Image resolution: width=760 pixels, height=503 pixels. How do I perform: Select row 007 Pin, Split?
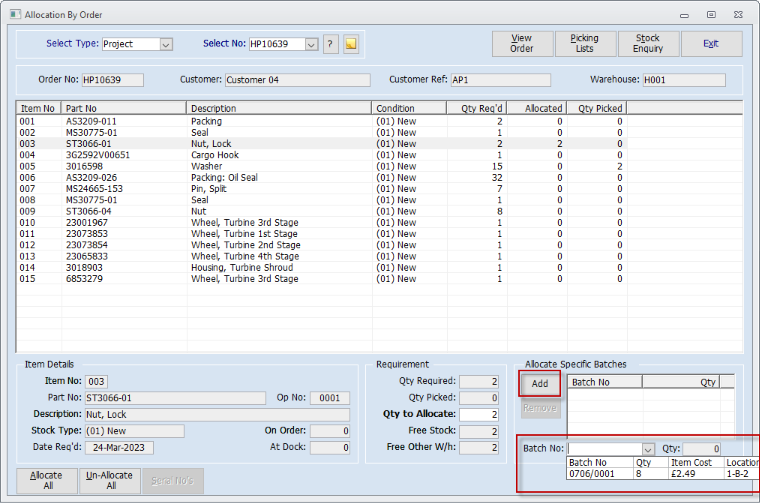(321, 189)
